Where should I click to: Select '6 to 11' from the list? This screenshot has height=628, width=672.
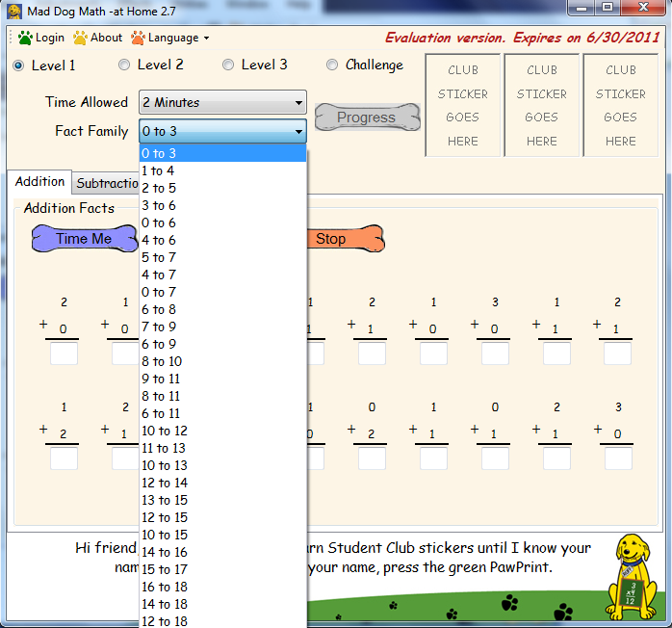[222, 413]
